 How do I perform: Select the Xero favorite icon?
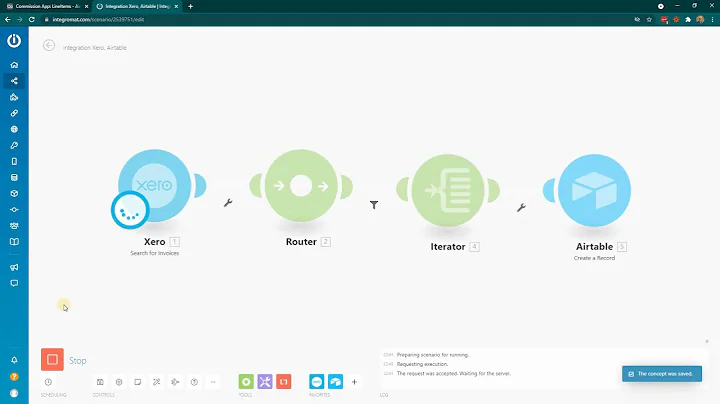tap(317, 382)
